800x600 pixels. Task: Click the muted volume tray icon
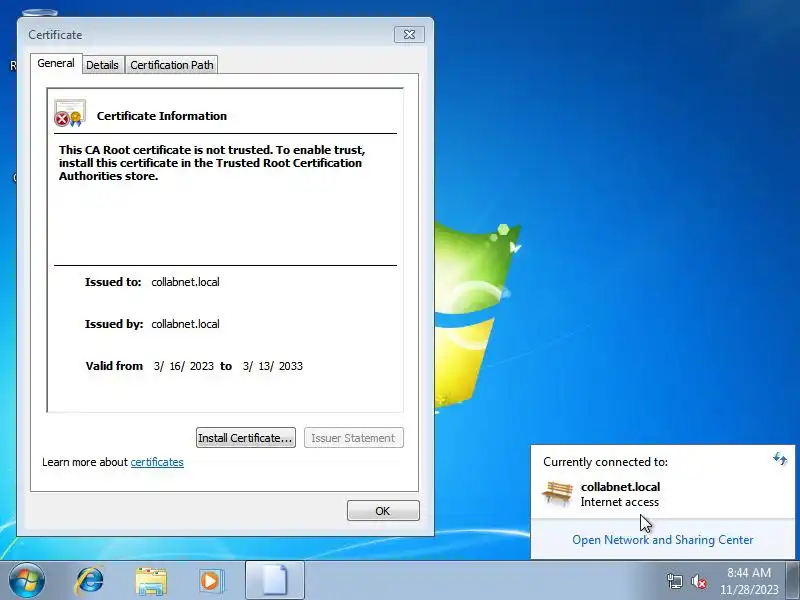click(698, 581)
